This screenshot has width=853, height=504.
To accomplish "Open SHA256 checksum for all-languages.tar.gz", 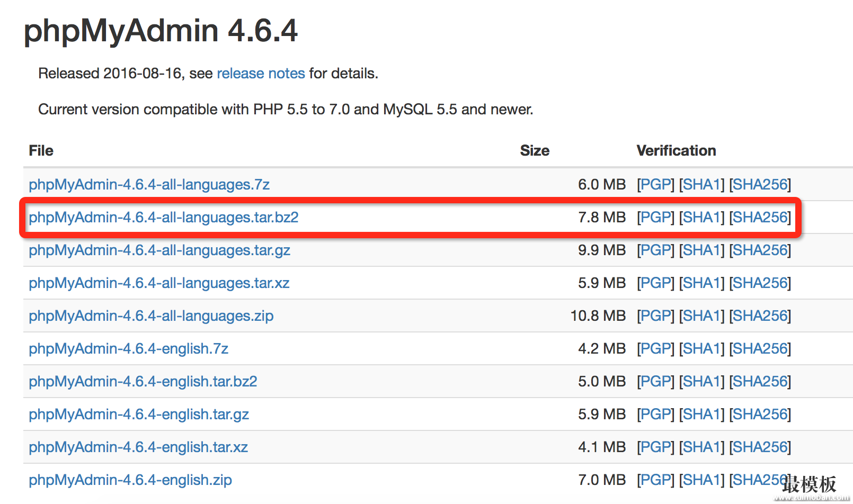I will [760, 250].
